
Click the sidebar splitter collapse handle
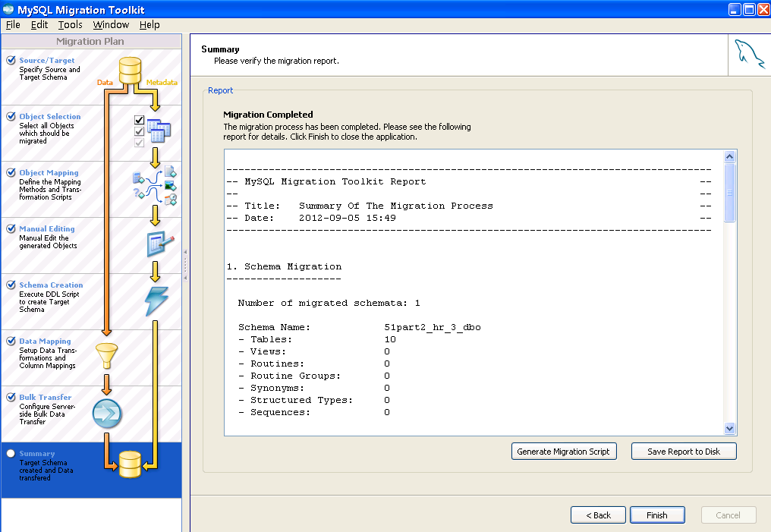point(185,265)
